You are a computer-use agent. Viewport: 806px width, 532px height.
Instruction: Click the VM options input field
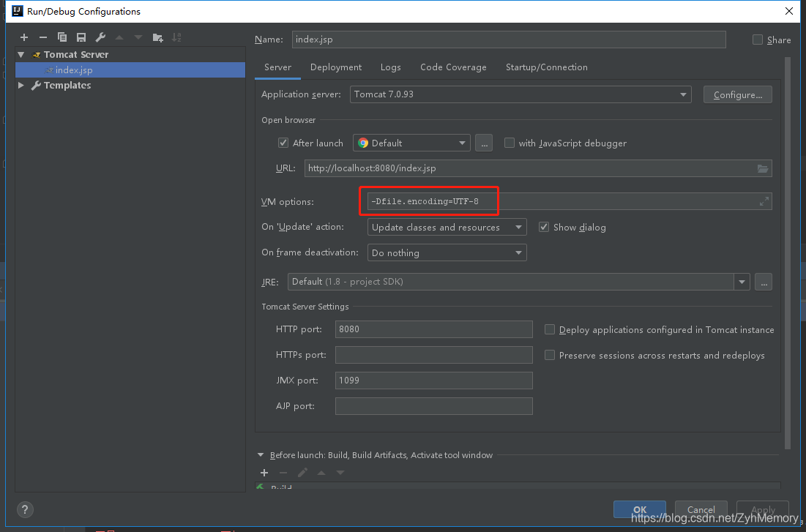(570, 201)
